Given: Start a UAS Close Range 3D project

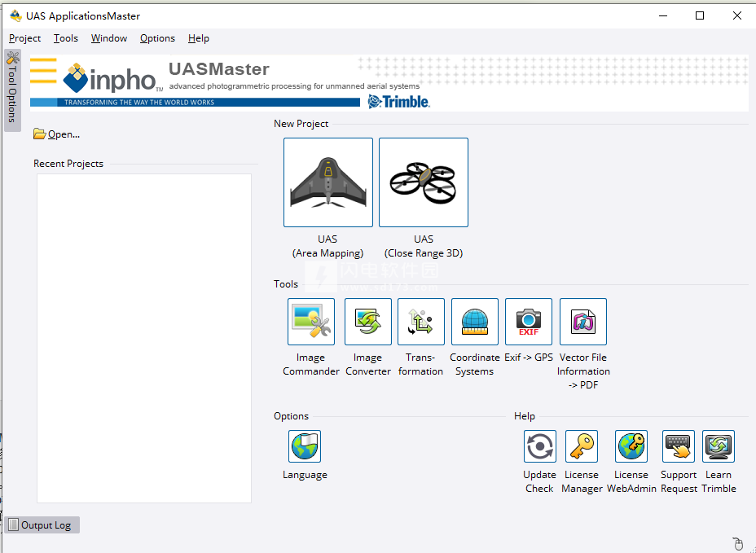Looking at the screenshot, I should tap(424, 182).
